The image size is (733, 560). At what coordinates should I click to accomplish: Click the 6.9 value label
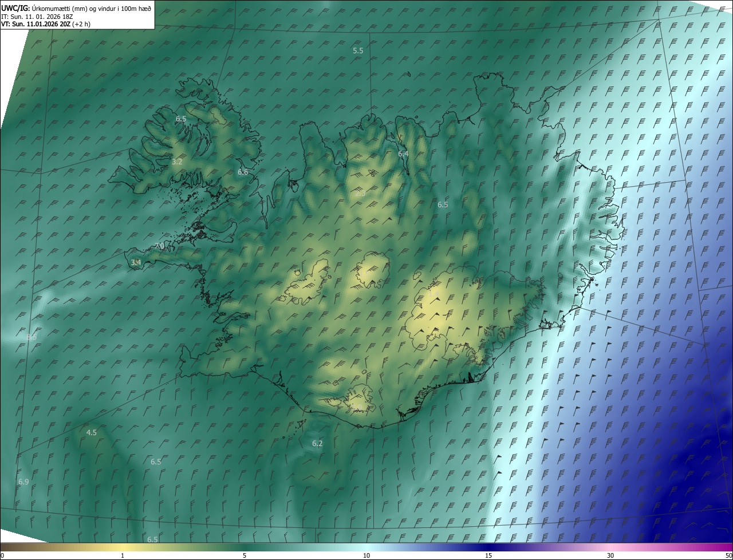[23, 482]
